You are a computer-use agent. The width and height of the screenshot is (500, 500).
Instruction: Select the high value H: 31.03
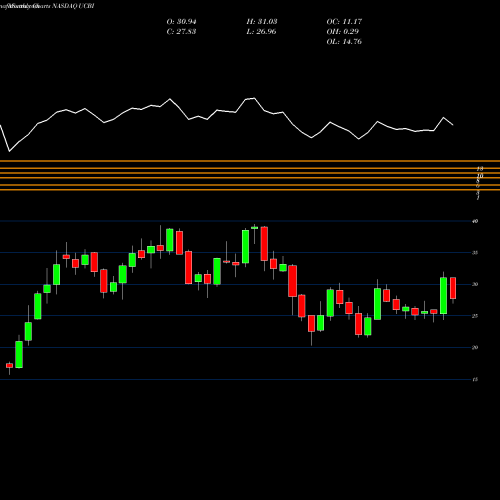(x=262, y=22)
